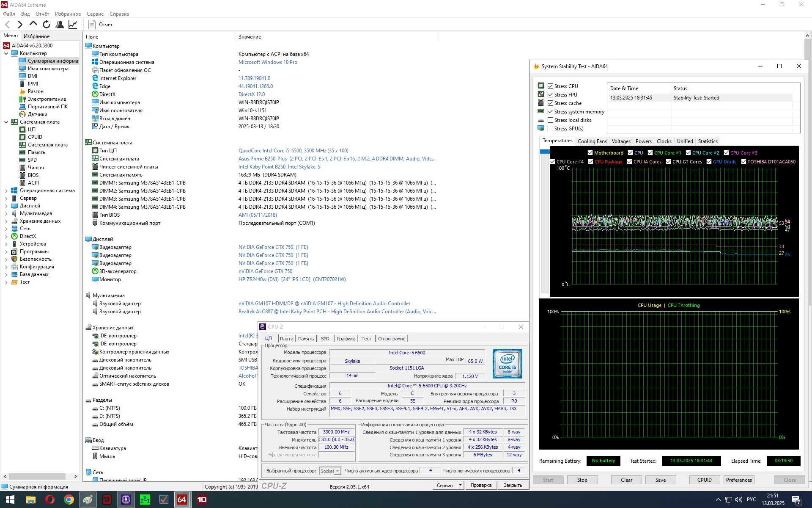Screen dimensions: 812x508
Task: Click Microsoft Windows 10 Pro link
Action: tap(268, 62)
